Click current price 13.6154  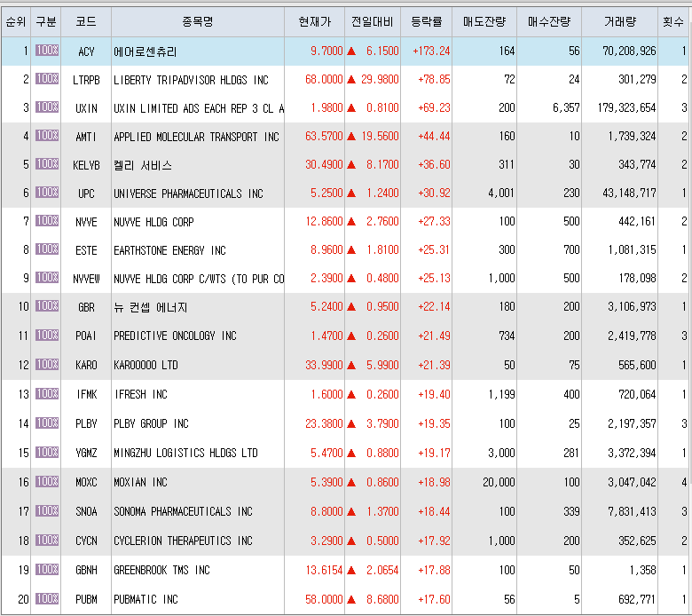coord(324,570)
